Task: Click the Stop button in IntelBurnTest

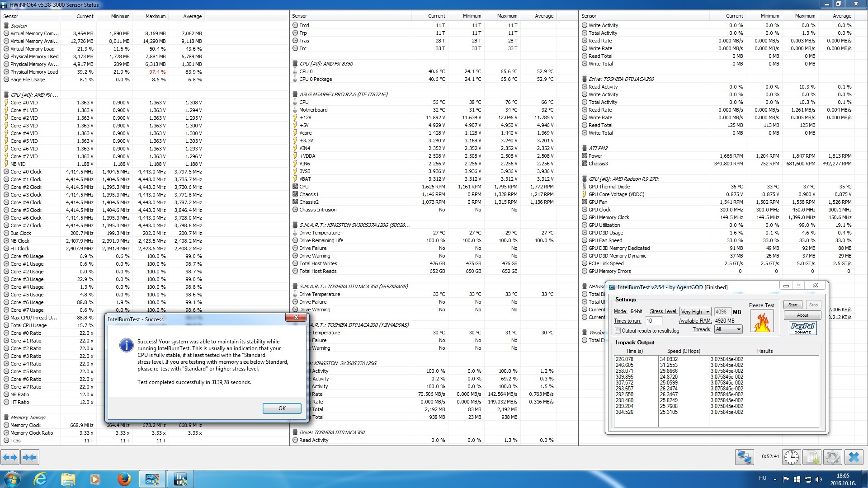Action: 813,305
